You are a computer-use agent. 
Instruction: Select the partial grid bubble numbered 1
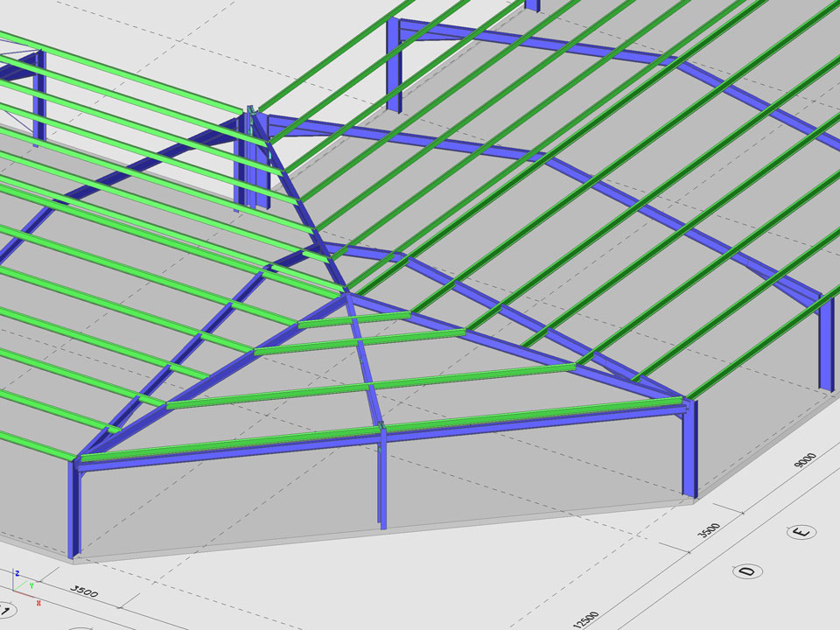(x=7, y=610)
